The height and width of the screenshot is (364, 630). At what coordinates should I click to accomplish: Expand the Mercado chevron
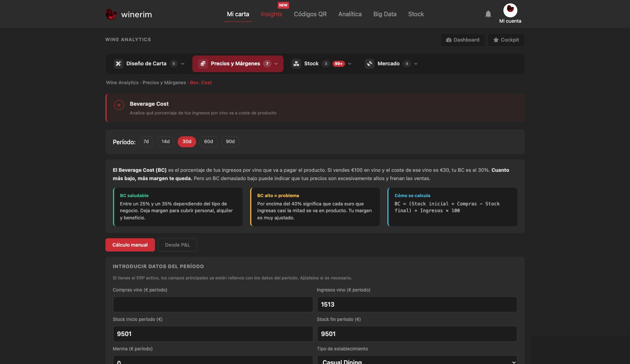click(416, 64)
